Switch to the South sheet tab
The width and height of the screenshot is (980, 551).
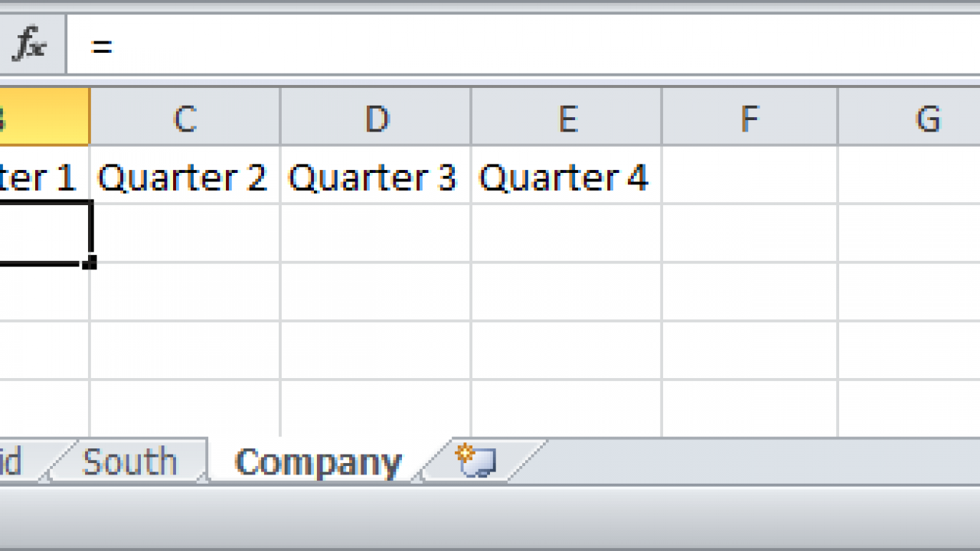coord(129,462)
